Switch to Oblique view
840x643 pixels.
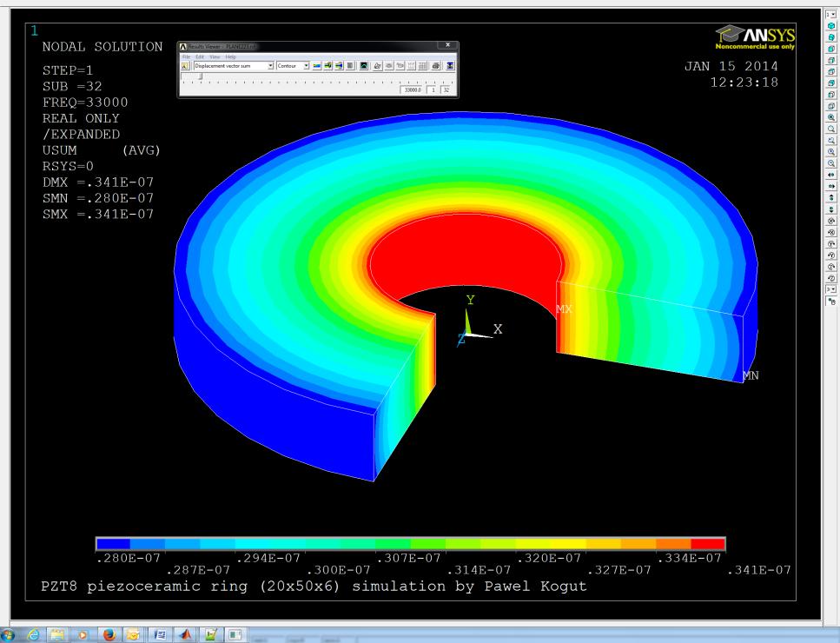tap(831, 37)
